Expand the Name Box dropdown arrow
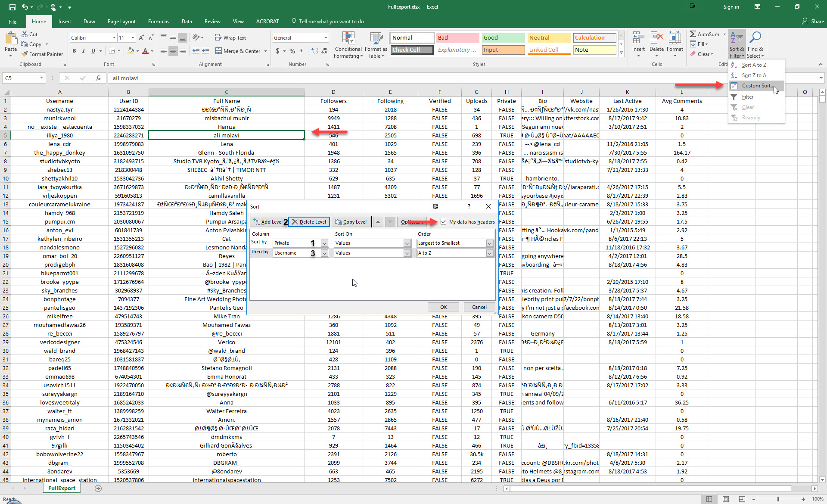Viewport: 827px width, 504px height. 41,78
